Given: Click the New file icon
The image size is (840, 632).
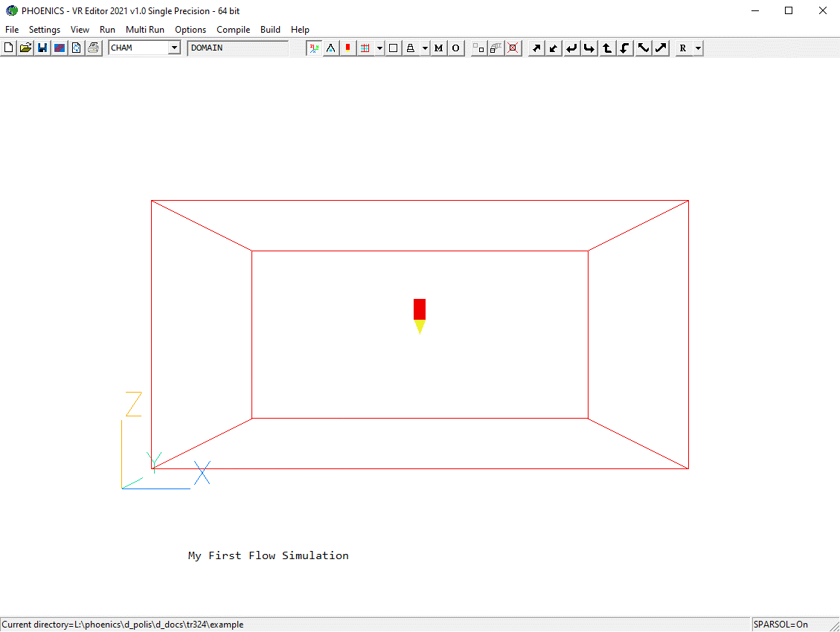Looking at the screenshot, I should [x=8, y=48].
